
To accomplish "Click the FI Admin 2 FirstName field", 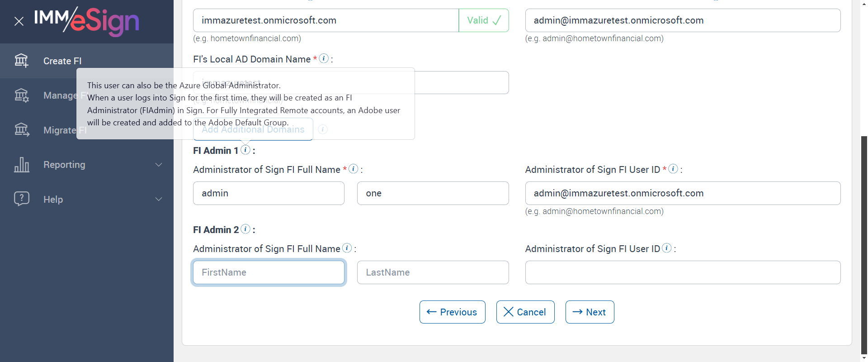I will (269, 272).
